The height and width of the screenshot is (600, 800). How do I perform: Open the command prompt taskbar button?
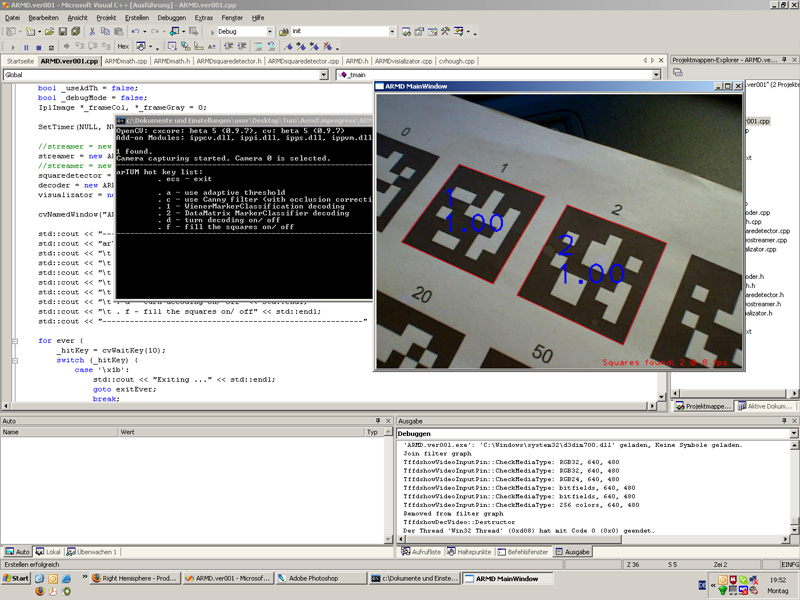414,579
